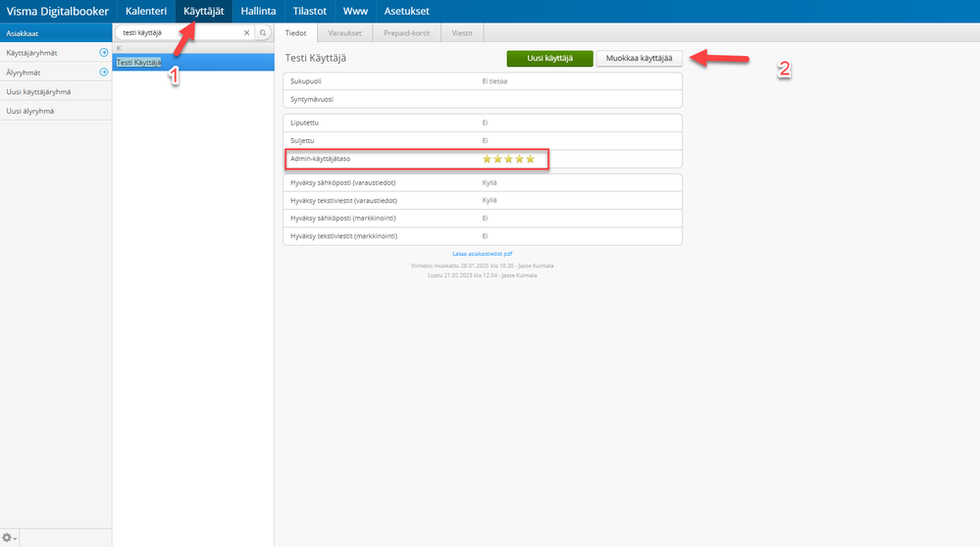This screenshot has height=547, width=980.
Task: Click the Lataa asiakastiedot pdf link
Action: (x=483, y=254)
